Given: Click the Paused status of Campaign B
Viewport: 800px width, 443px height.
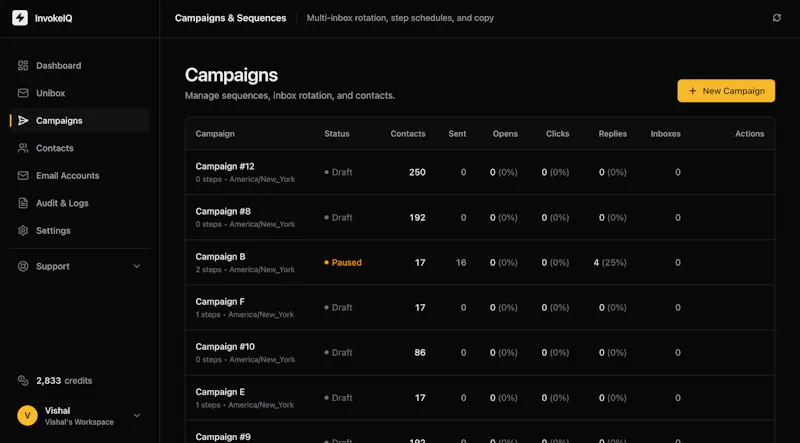Looking at the screenshot, I should 343,262.
